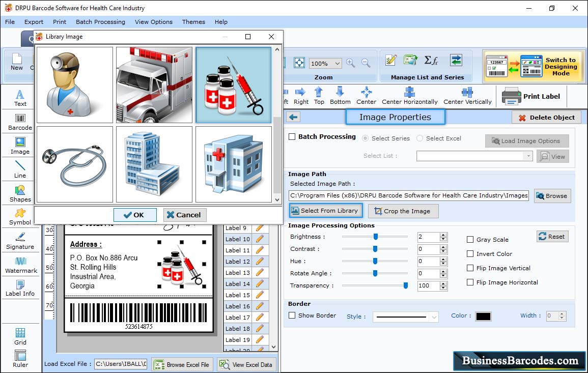Increase the Rotate Angle value with stepper

click(443, 271)
